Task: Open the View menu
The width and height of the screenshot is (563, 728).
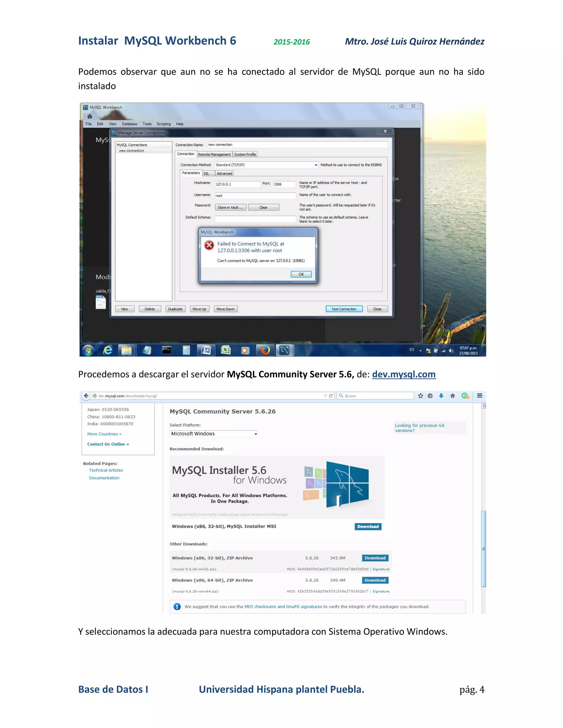Action: click(x=112, y=124)
